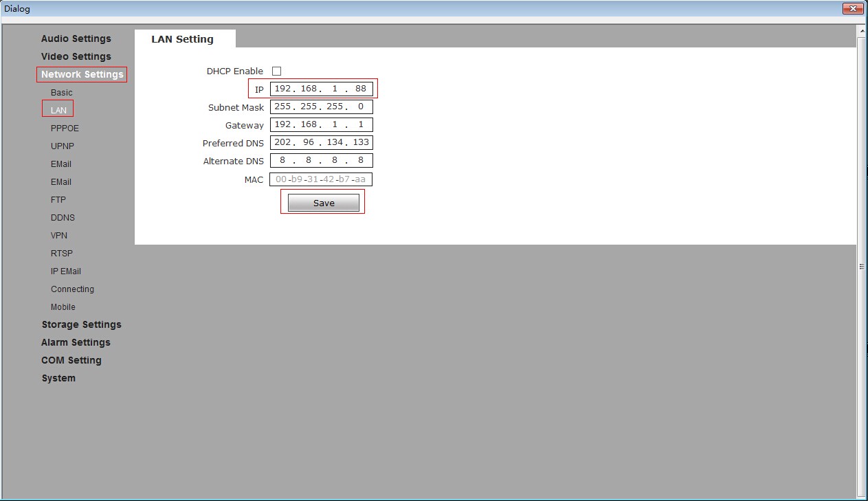Select the DDNS menu entry
The width and height of the screenshot is (868, 501).
63,217
